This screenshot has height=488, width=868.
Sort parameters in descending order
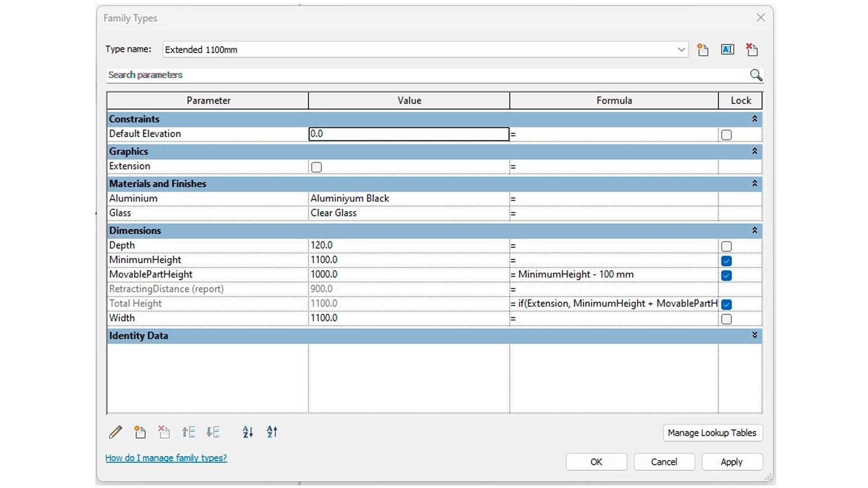[272, 432]
